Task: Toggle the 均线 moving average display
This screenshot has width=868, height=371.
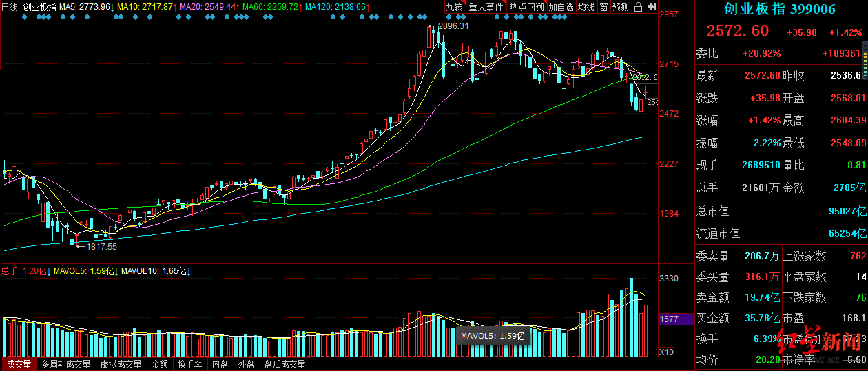Action: point(586,7)
